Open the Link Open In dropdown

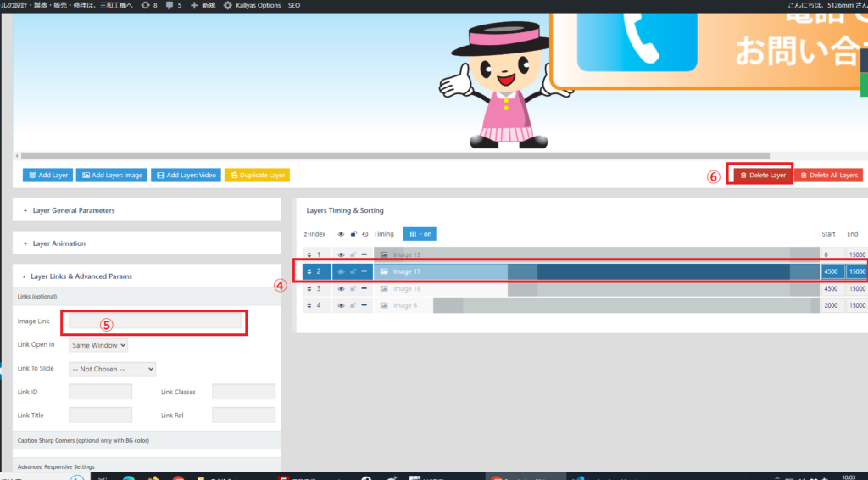coord(98,345)
